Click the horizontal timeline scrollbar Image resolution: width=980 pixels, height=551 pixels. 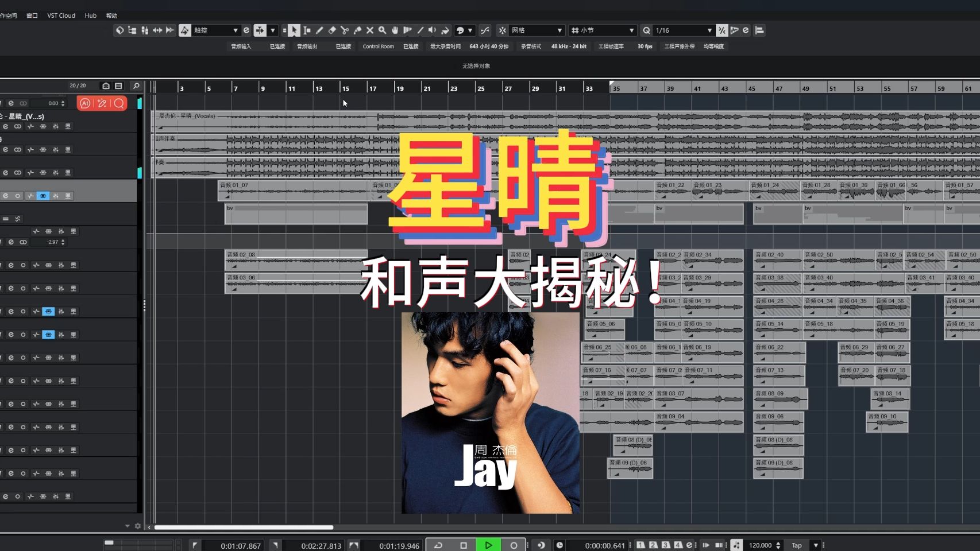[x=244, y=527]
